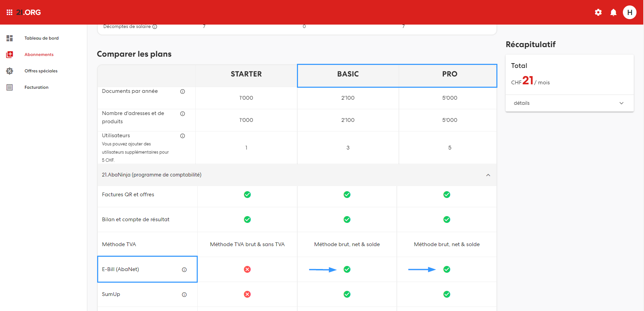Screen dimensions: 644x311
Task: Open Abonnements menu item
Action: (39, 55)
